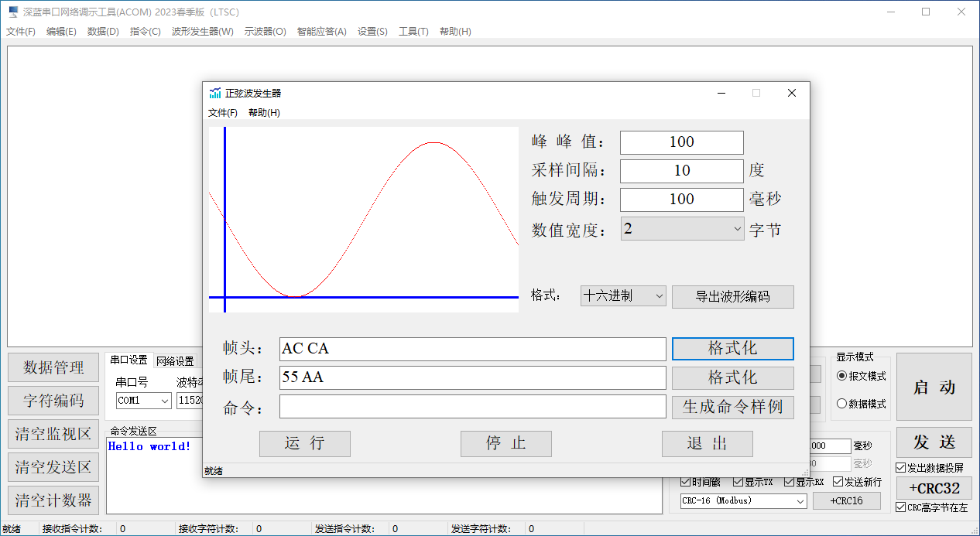This screenshot has height=536, width=980.
Task: Open the 串口号 COM1 dropdown
Action: (144, 401)
